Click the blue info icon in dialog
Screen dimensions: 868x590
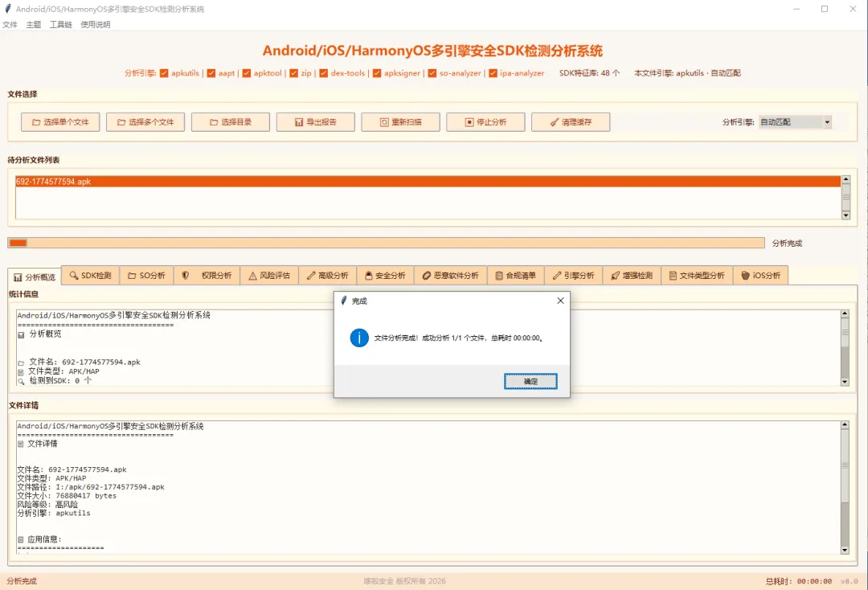coord(359,338)
